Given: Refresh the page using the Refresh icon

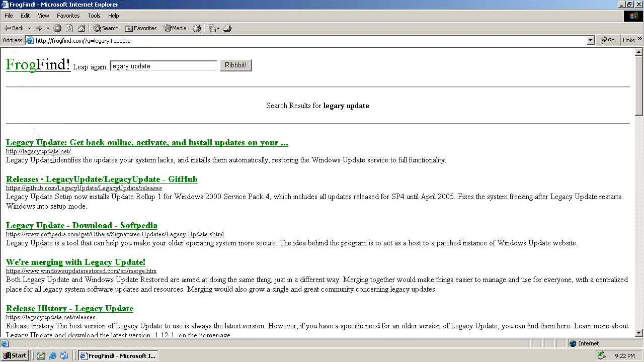Looking at the screenshot, I should coord(69,28).
